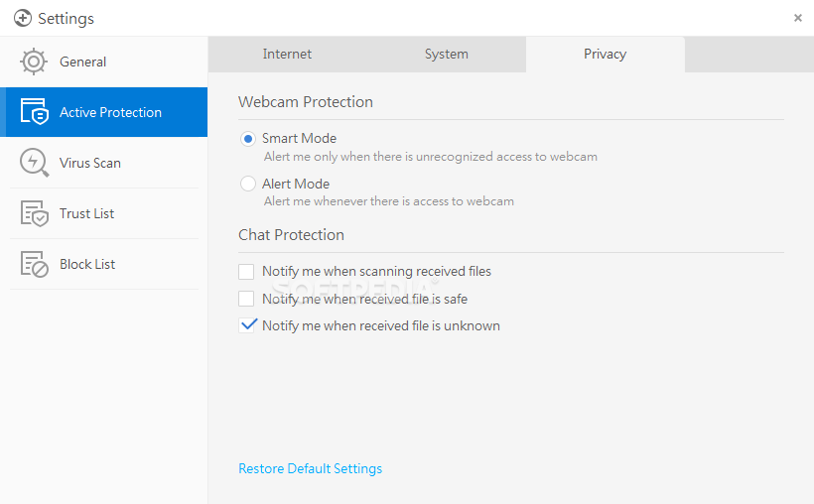
Task: Click the Trust List checkmark icon
Action: pyautogui.click(x=35, y=213)
